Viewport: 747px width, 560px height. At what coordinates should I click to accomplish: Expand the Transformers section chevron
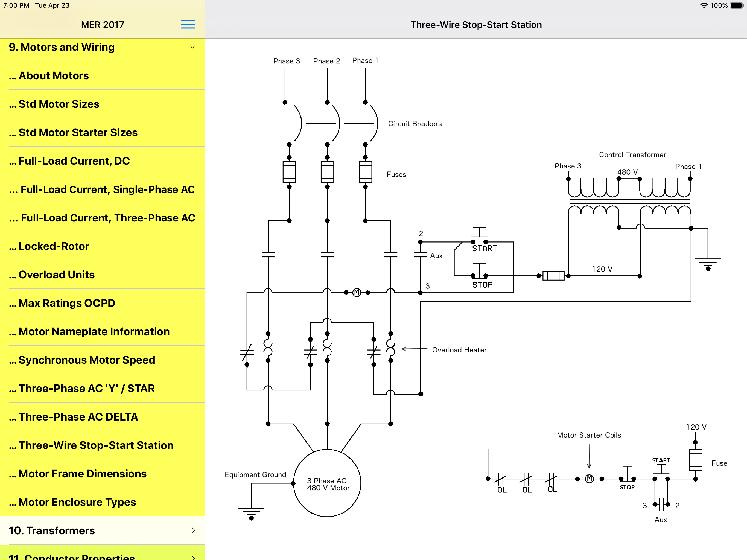pos(193,530)
